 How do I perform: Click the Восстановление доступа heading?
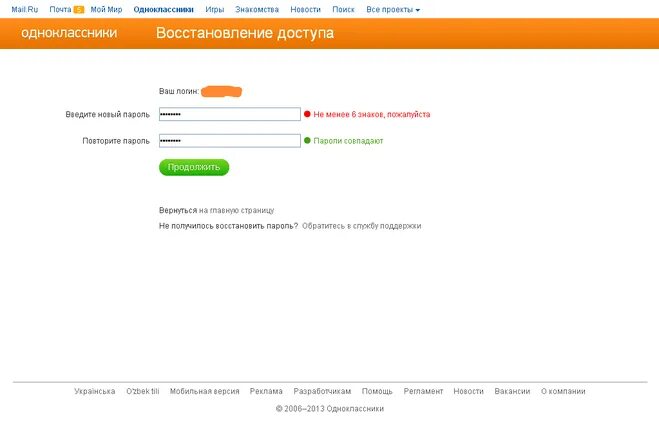pyautogui.click(x=245, y=33)
